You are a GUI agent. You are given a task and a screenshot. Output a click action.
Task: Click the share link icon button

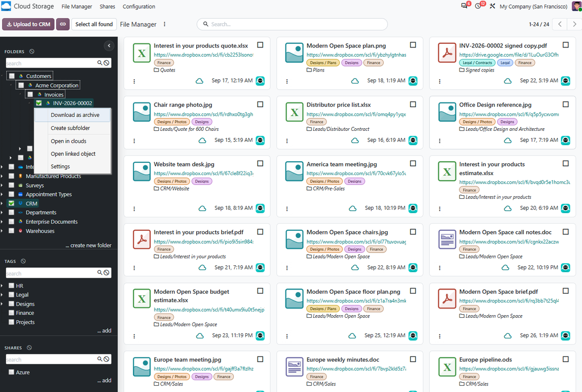coord(63,24)
